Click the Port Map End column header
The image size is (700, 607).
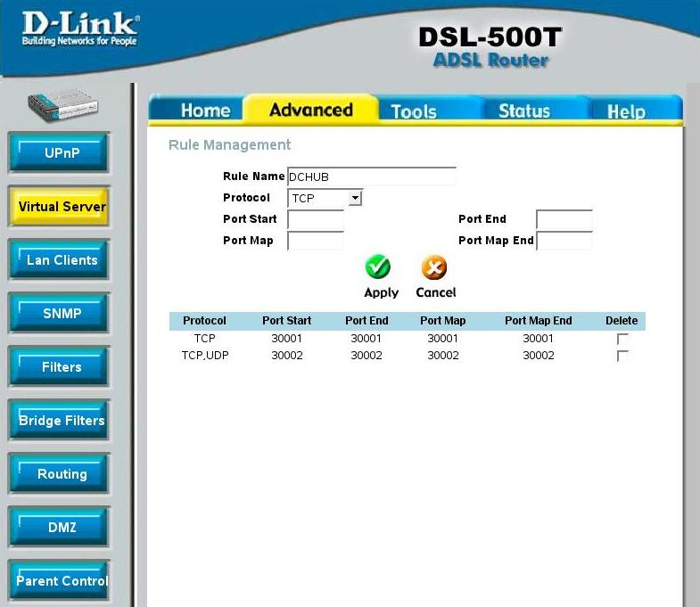(x=538, y=321)
